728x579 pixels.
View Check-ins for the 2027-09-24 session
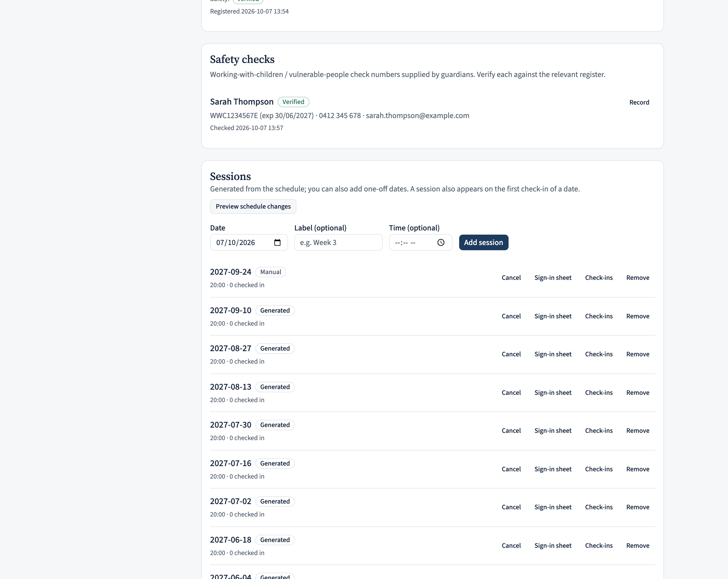tap(599, 278)
